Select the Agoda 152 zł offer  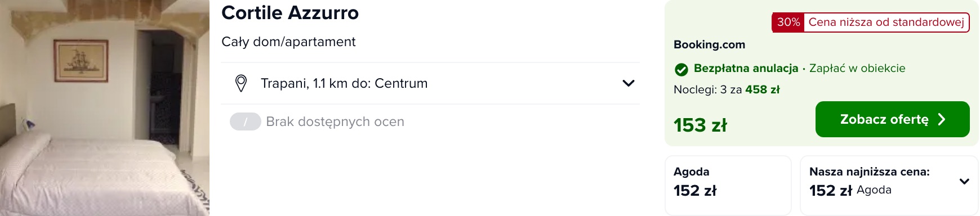click(x=728, y=185)
